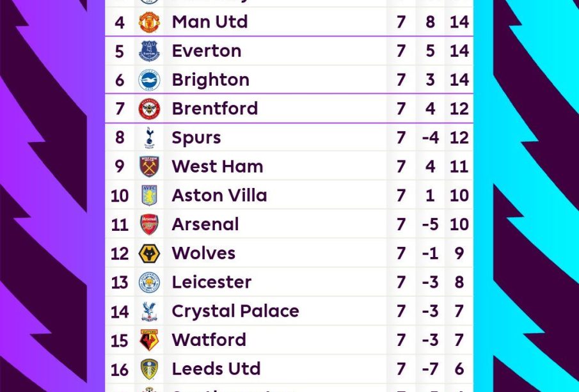Select the Aston Villa row text
The height and width of the screenshot is (392, 579).
point(219,195)
